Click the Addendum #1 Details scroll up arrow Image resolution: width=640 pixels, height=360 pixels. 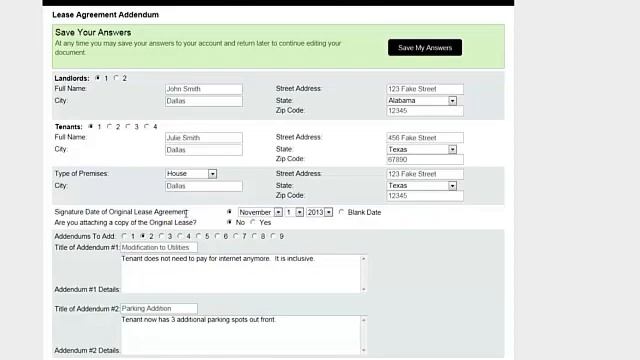pos(364,258)
